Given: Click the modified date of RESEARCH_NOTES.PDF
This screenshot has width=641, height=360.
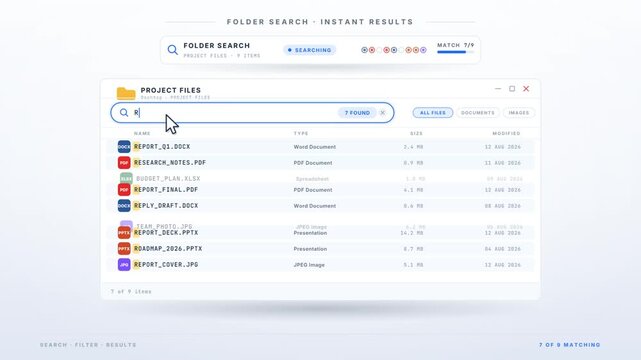Looking at the screenshot, I should (502, 163).
